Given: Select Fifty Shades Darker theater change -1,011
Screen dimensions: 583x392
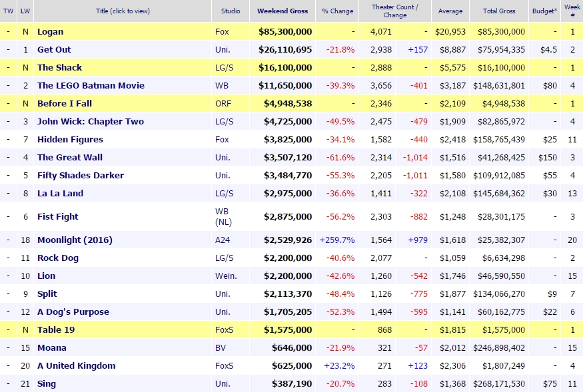Looking at the screenshot, I should (415, 176).
